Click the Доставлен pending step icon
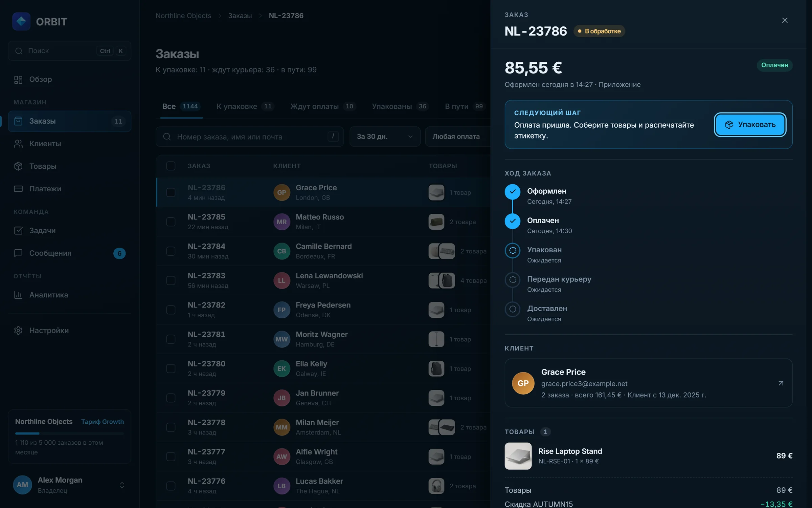 513,309
